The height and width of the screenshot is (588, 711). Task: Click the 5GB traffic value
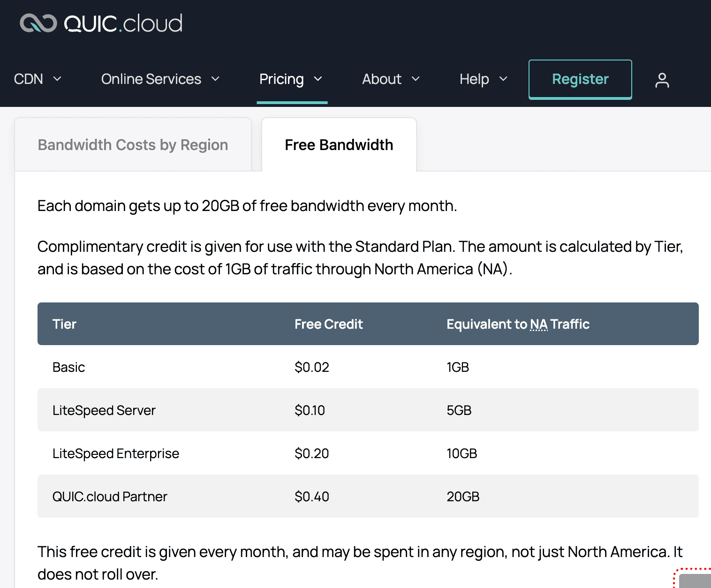point(459,410)
